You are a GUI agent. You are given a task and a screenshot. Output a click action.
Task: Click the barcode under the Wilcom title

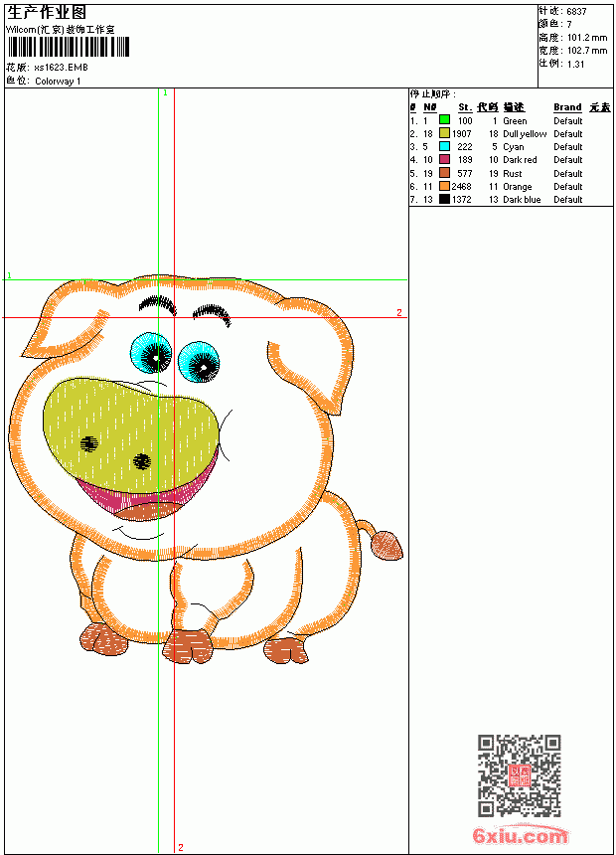[69, 47]
